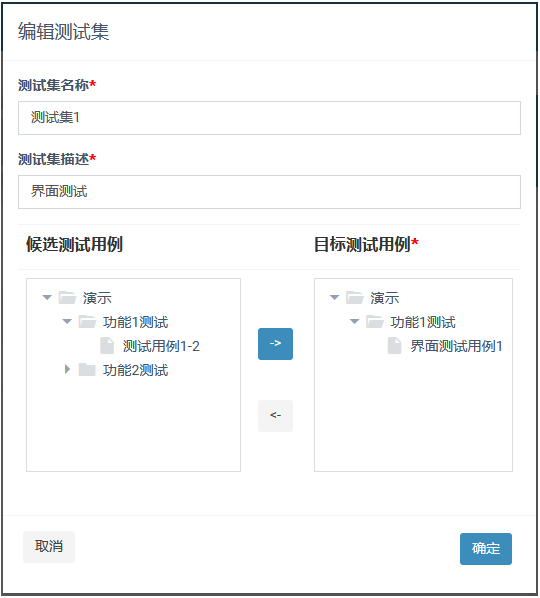The image size is (540, 598).
Task: Expand the 功能2测试 folder node
Action: [x=68, y=369]
